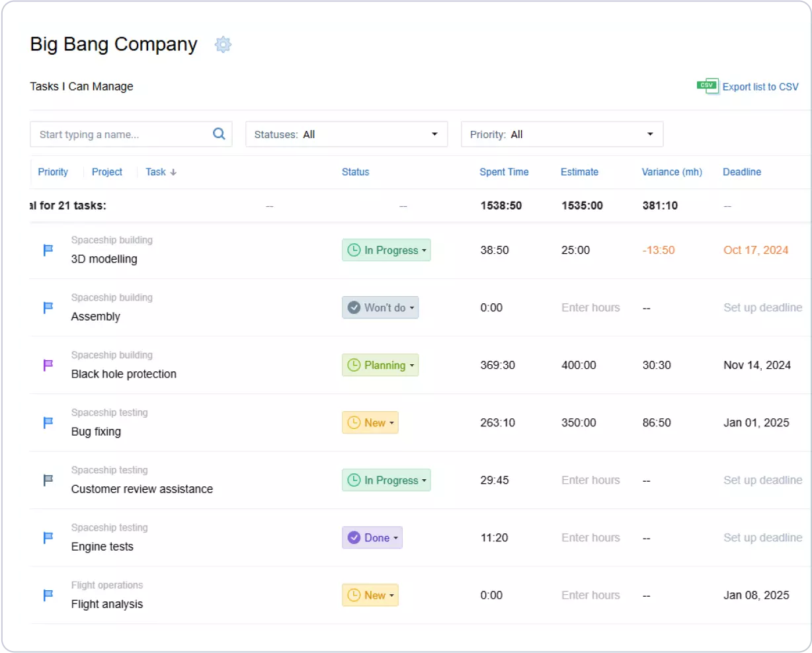812x653 pixels.
Task: Click the priority flag for Flight analysis
Action: tap(47, 595)
